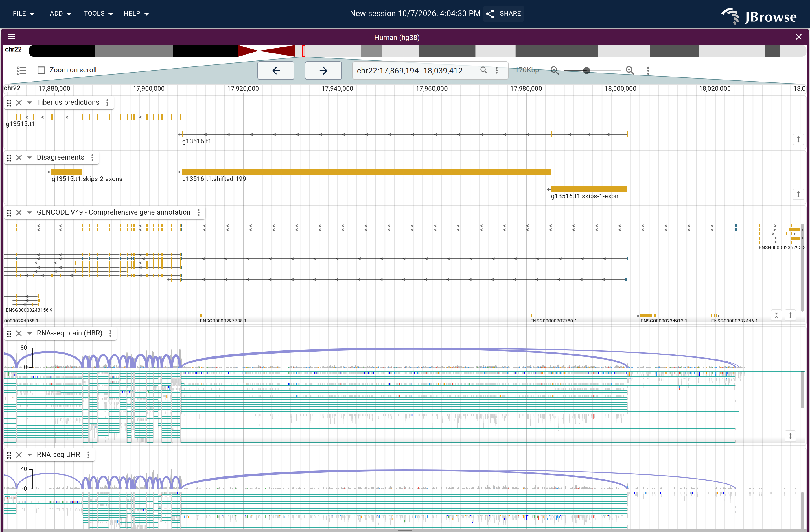Collapse the Tiberius predictions track arrow
This screenshot has height=532, width=810.
[30, 102]
